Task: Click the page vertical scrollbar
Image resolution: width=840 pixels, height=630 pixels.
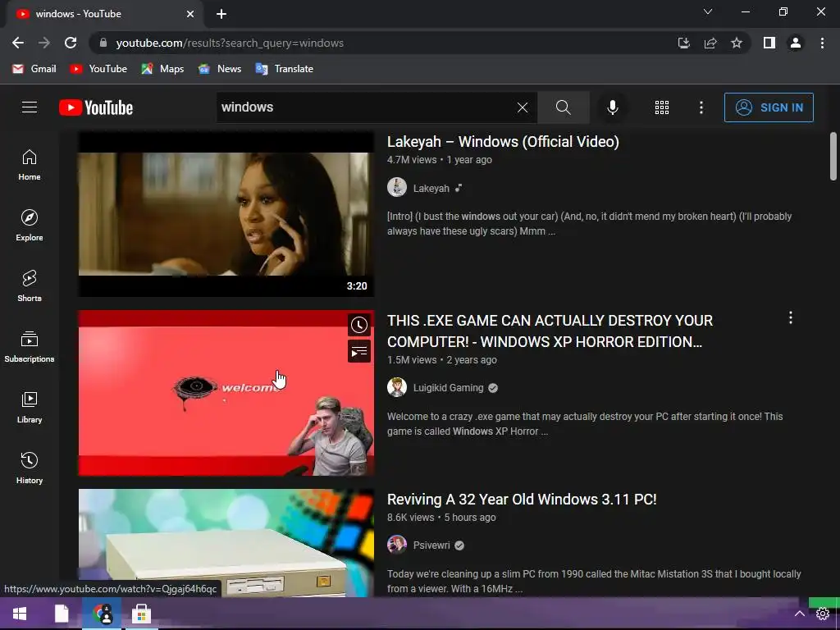Action: 833,157
